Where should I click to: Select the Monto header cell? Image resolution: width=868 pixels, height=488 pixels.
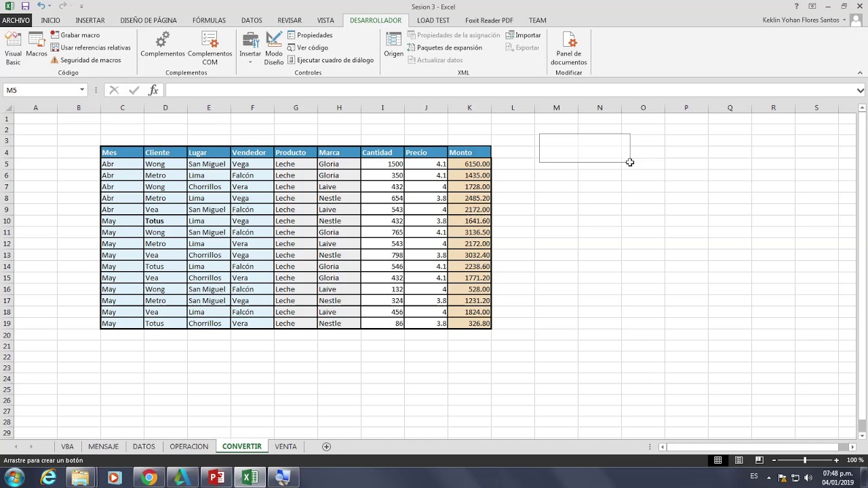tap(469, 152)
